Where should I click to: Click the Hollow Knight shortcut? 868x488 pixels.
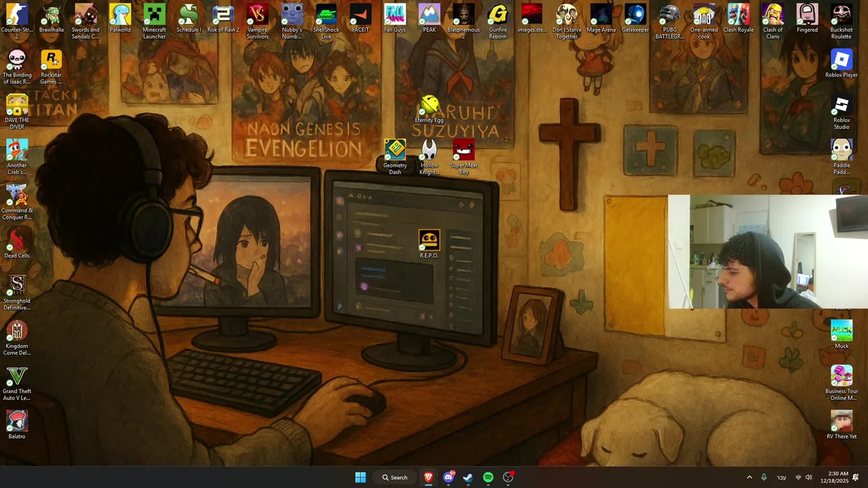coord(429,157)
